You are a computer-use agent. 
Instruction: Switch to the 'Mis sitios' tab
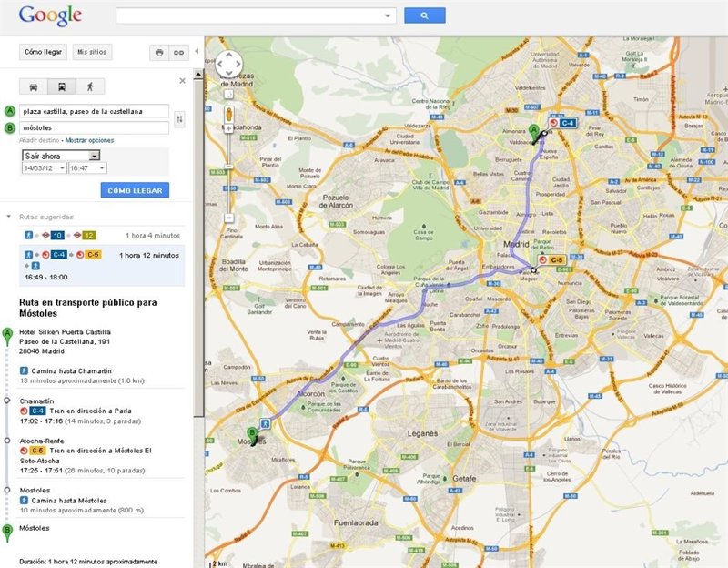[x=93, y=53]
